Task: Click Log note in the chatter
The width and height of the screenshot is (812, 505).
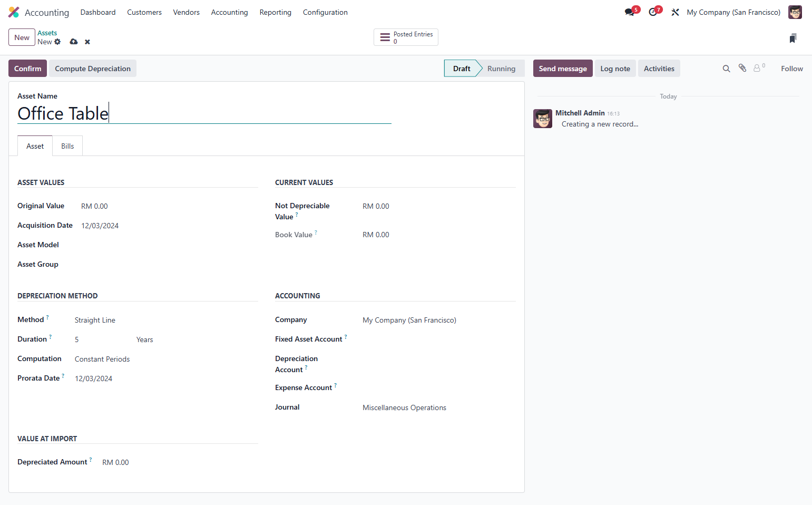Action: [615, 69]
